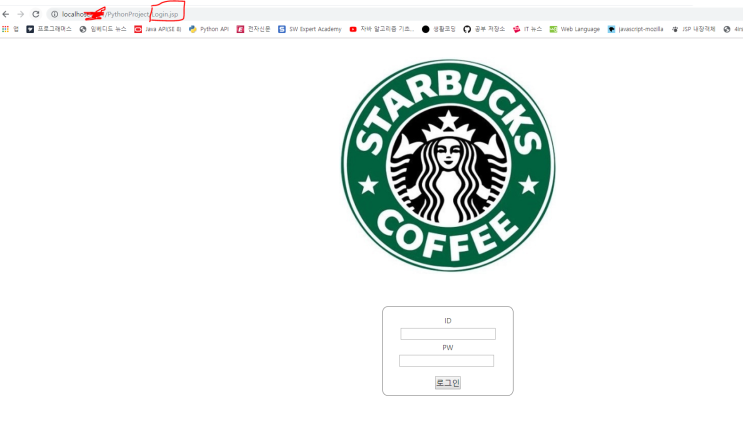Open the Web Language bookmark
The width and height of the screenshot is (743, 436).
point(575,29)
